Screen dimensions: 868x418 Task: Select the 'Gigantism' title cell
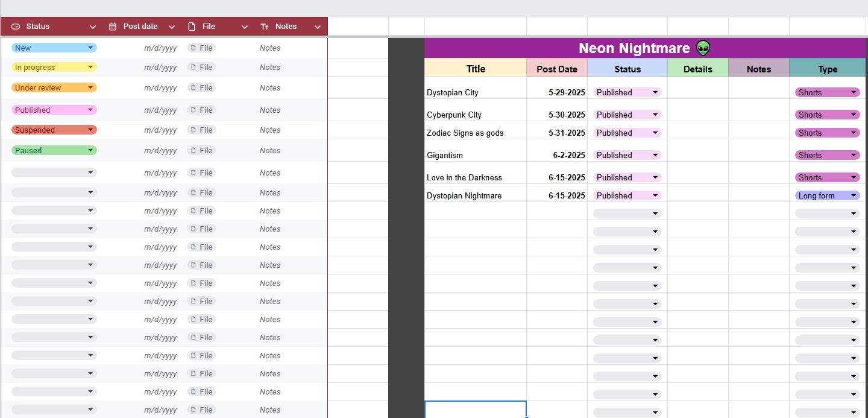click(x=476, y=151)
